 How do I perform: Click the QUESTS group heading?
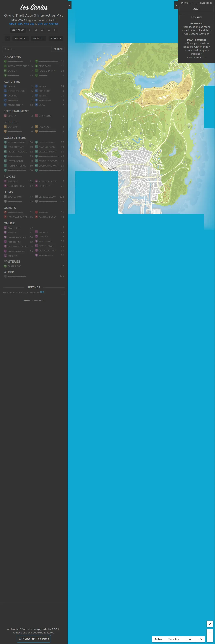point(10,208)
